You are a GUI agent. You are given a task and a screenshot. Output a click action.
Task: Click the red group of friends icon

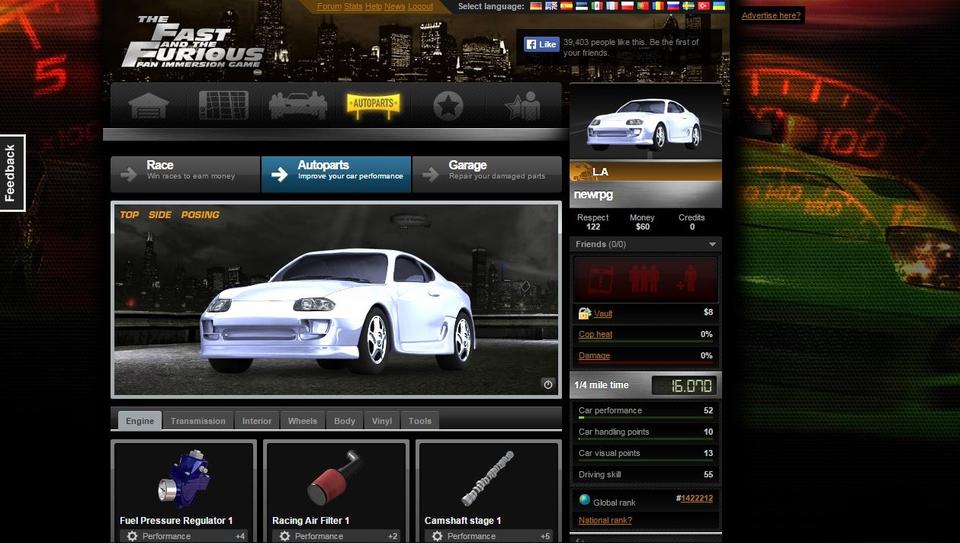644,279
